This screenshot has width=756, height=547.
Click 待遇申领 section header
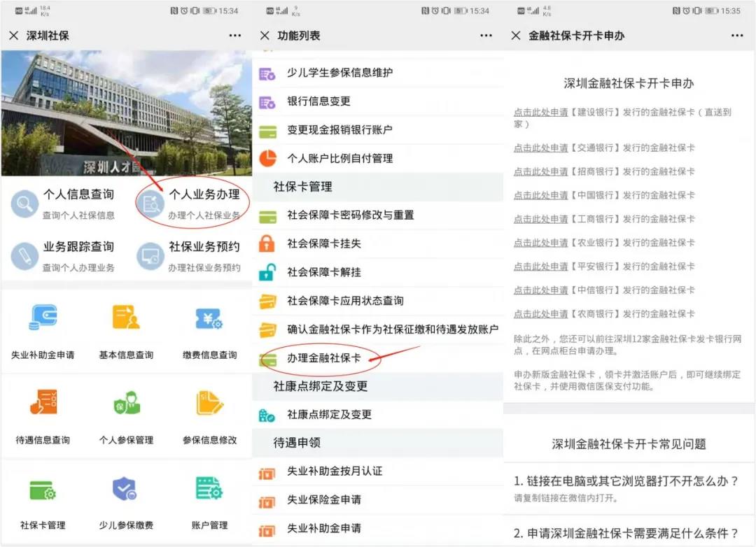377,442
